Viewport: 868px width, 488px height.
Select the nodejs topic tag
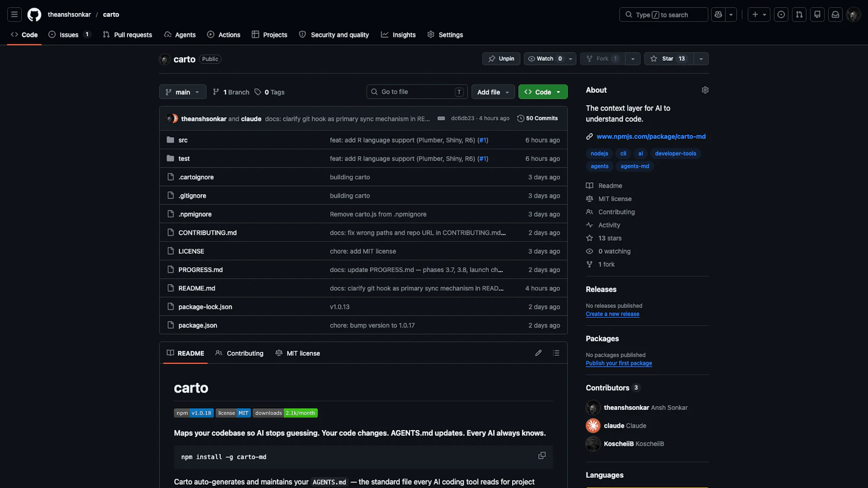pyautogui.click(x=599, y=153)
